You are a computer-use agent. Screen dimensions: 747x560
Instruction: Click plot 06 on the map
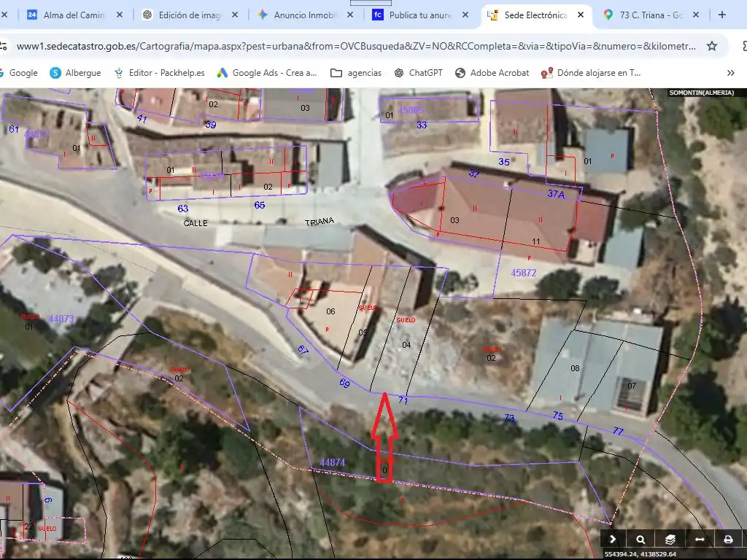330,311
